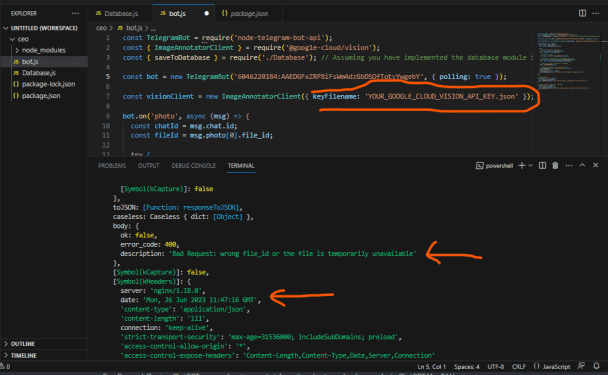
Task: Click 'nginx/1.18.0' server value in terminal
Action: click(x=176, y=291)
